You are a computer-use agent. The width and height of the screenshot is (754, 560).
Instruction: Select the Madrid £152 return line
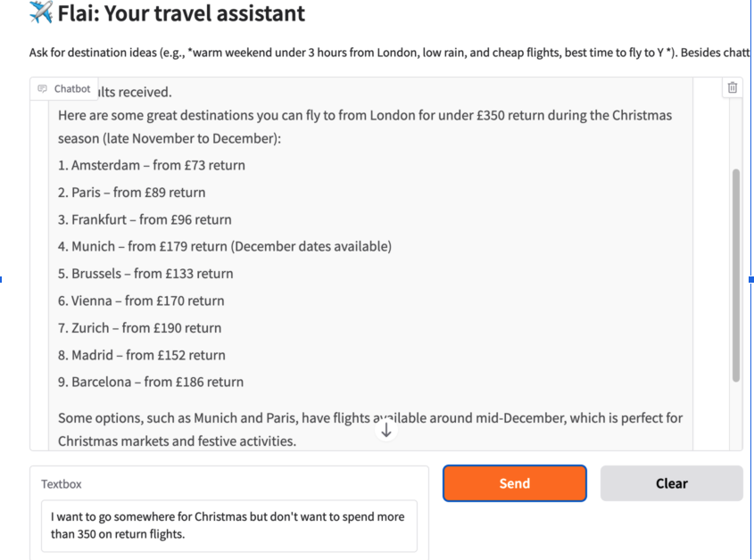pos(141,355)
